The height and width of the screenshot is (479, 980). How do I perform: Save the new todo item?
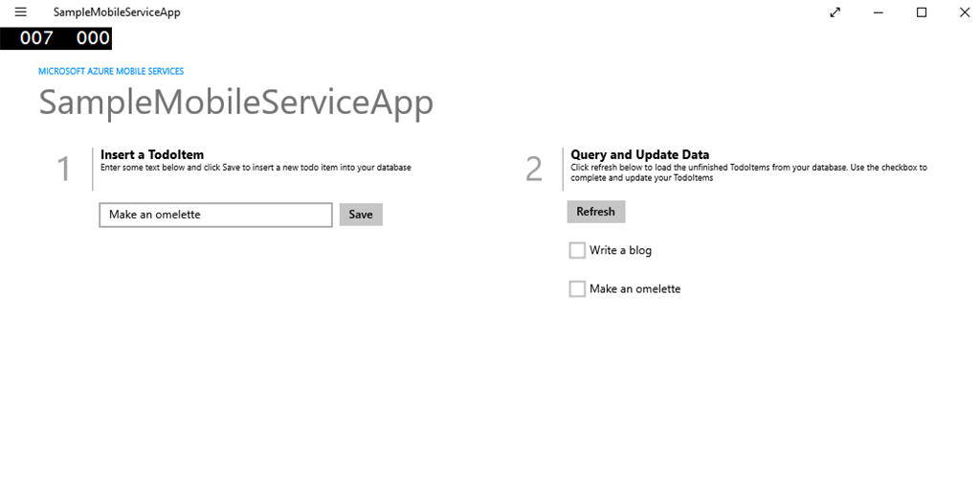[x=361, y=215]
